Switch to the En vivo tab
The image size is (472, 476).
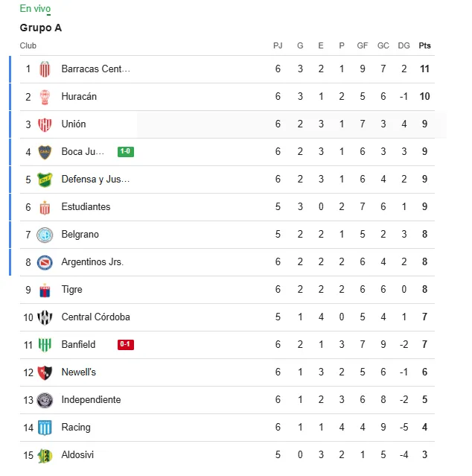coord(35,8)
